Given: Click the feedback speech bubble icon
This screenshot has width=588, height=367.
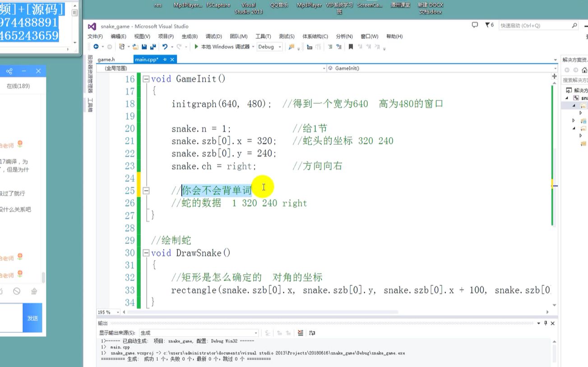Looking at the screenshot, I should tap(475, 25).
